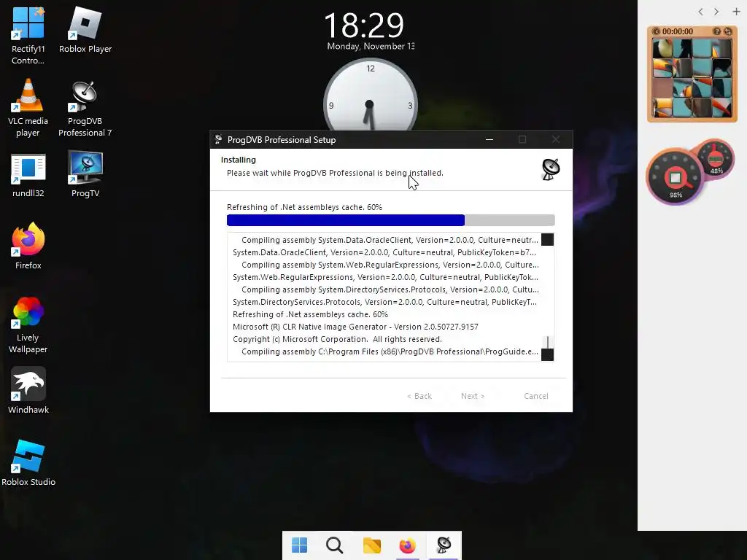
Task: Select log line 'Microsoft (R) CLR Native Image Generator'
Action: (x=355, y=327)
